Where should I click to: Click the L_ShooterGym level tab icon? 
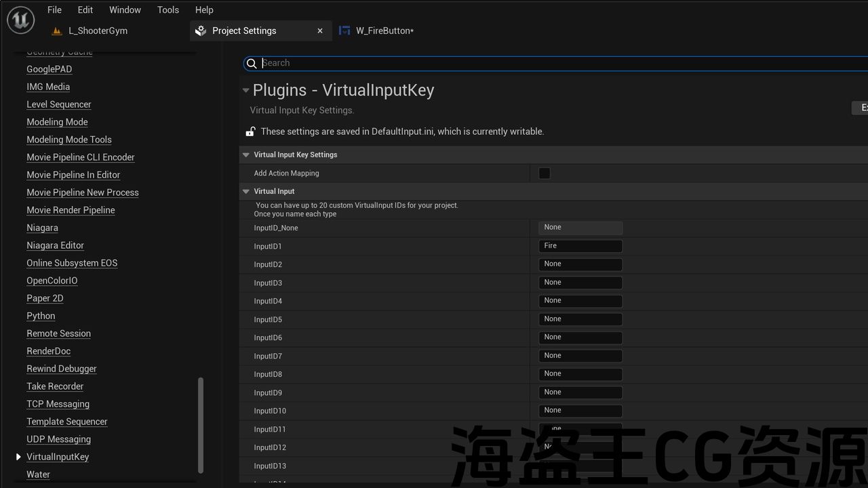click(x=57, y=30)
